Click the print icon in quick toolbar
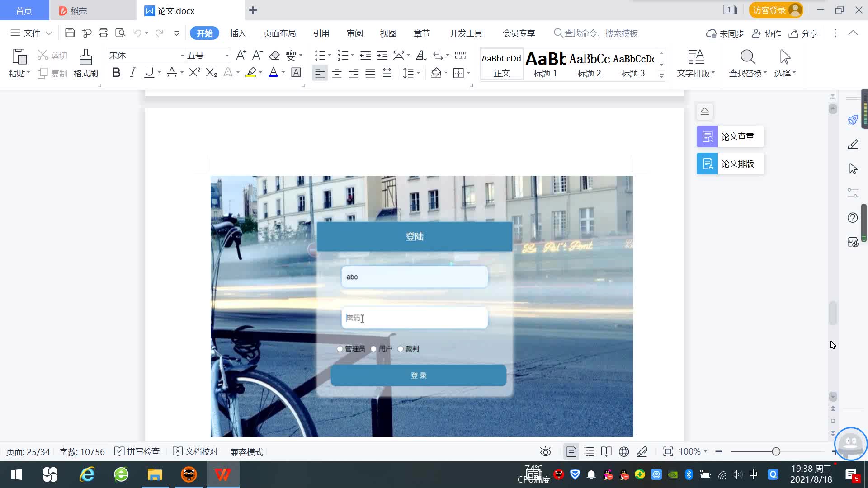This screenshot has width=868, height=488. (104, 33)
